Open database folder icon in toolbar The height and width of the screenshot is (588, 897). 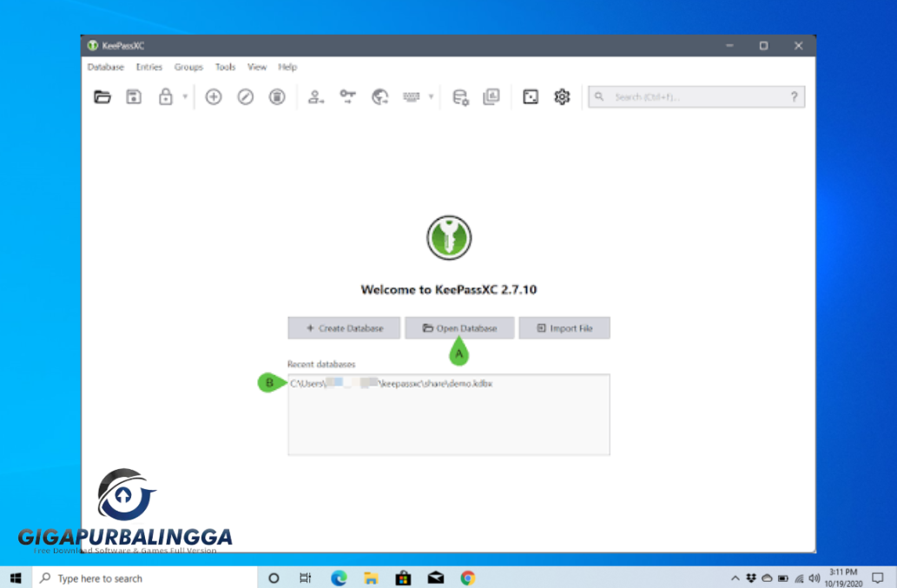pyautogui.click(x=102, y=96)
